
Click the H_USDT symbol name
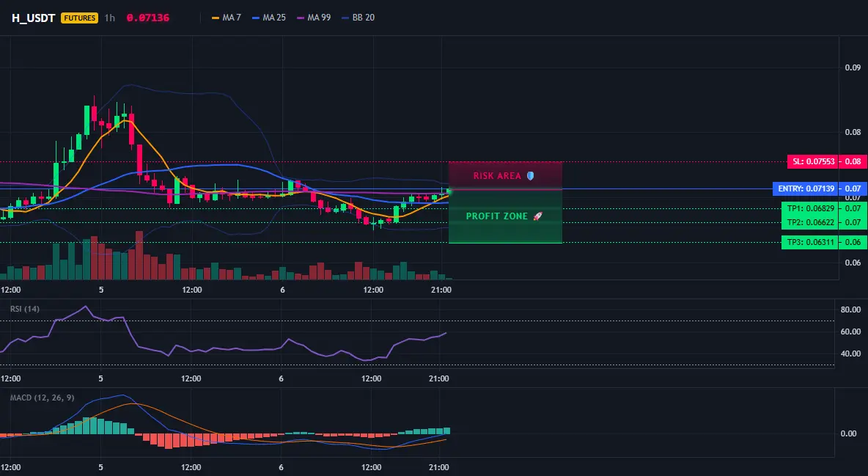tap(33, 18)
